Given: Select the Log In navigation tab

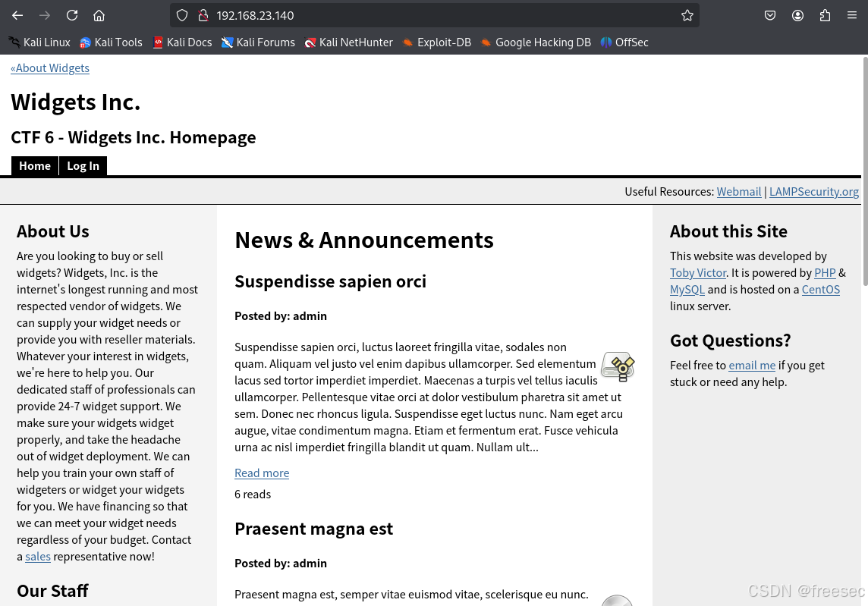Looking at the screenshot, I should (x=83, y=166).
